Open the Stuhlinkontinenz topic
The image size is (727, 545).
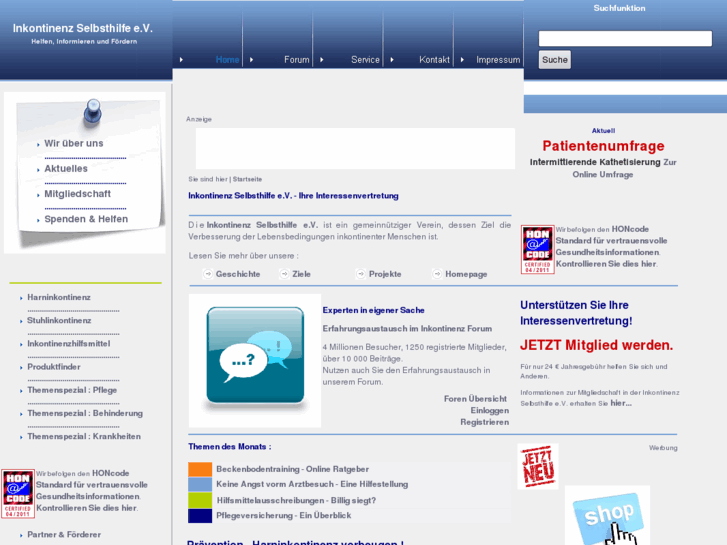tap(59, 321)
